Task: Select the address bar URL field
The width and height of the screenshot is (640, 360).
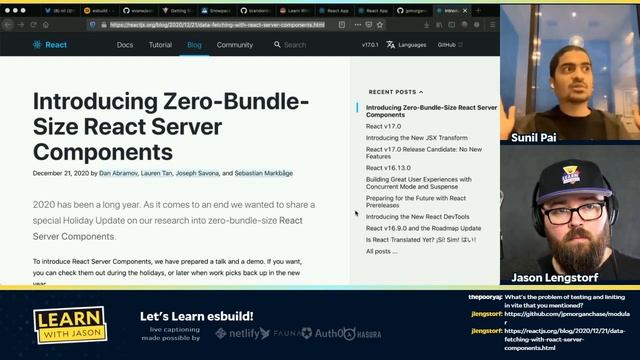Action: [x=217, y=25]
